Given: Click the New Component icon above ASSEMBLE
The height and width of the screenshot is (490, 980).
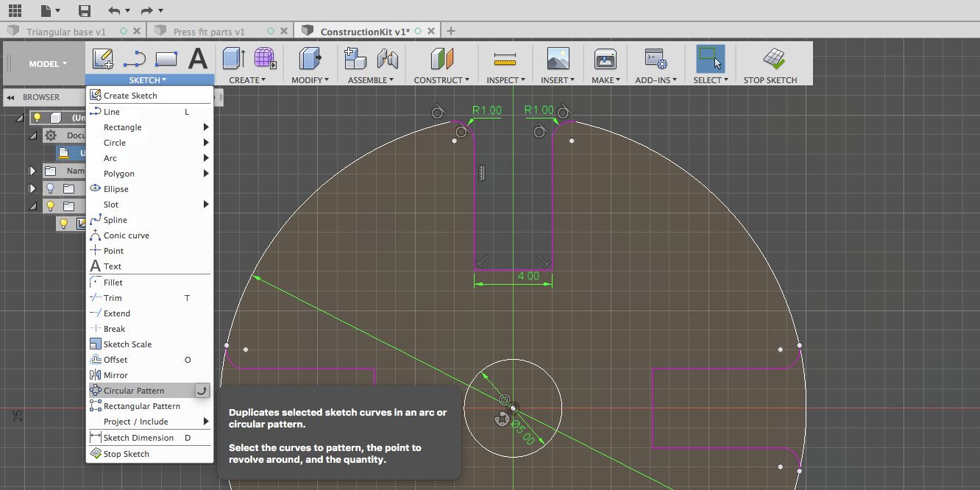Looking at the screenshot, I should click(x=355, y=59).
